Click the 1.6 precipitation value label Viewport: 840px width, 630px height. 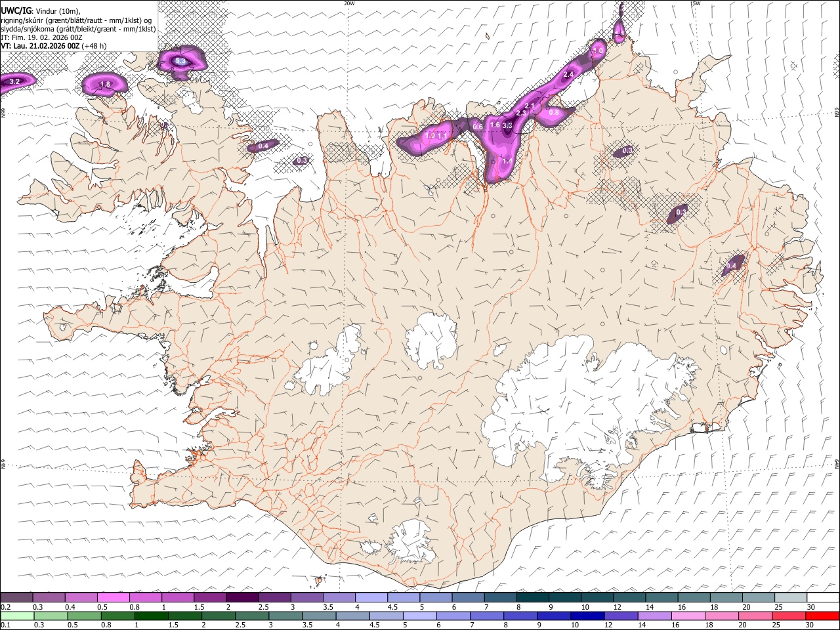click(495, 125)
